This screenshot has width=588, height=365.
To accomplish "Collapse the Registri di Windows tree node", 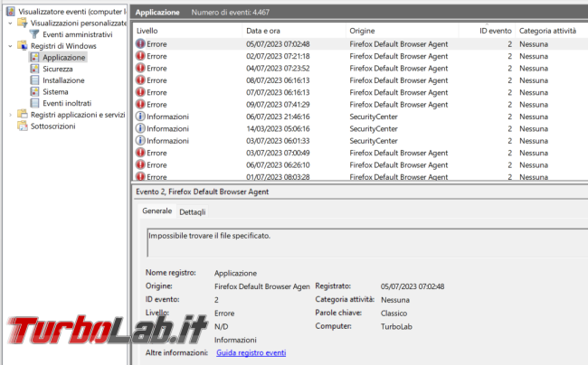I will click(x=10, y=46).
